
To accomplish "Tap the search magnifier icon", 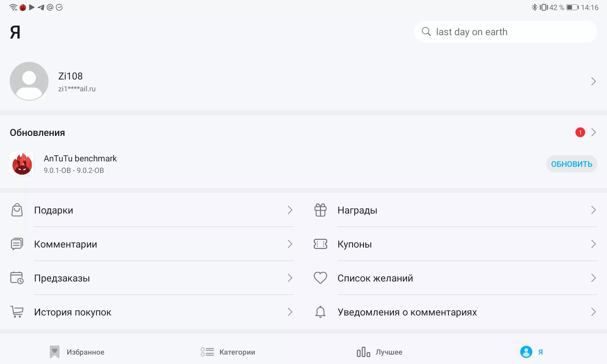I will [426, 32].
